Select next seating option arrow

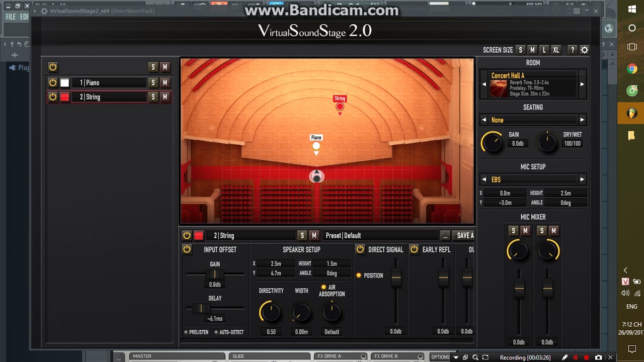(582, 120)
